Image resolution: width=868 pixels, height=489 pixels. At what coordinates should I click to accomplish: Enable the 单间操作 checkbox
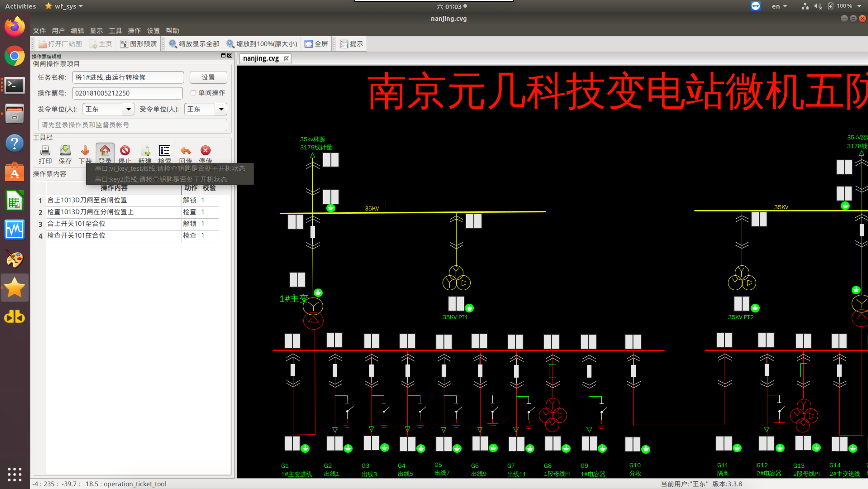coord(193,93)
